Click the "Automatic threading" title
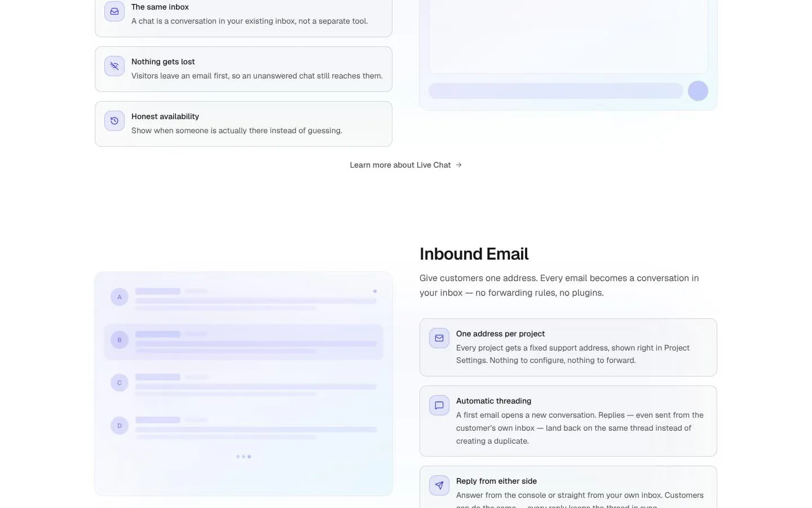Image resolution: width=812 pixels, height=508 pixels. pos(493,401)
